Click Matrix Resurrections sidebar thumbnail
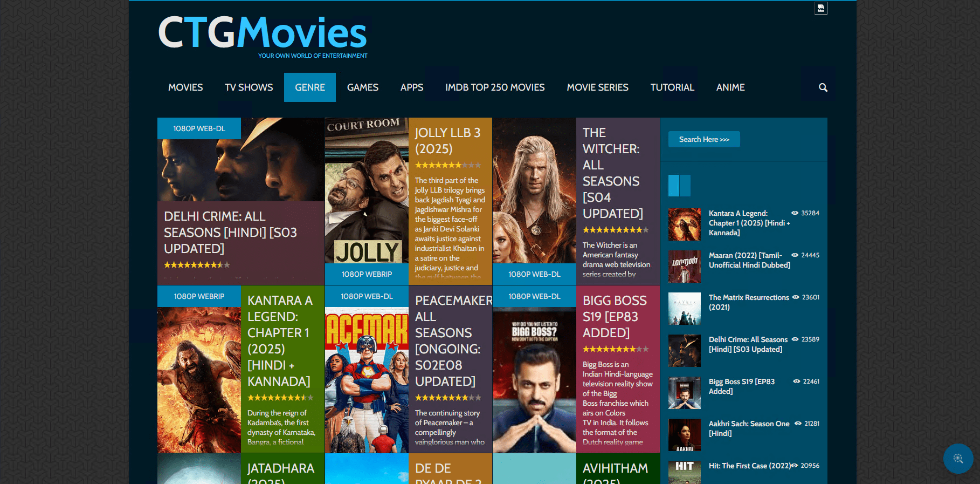 pos(685,309)
